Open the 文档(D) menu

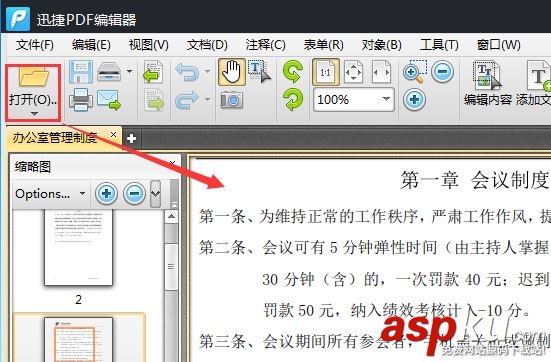point(207,45)
